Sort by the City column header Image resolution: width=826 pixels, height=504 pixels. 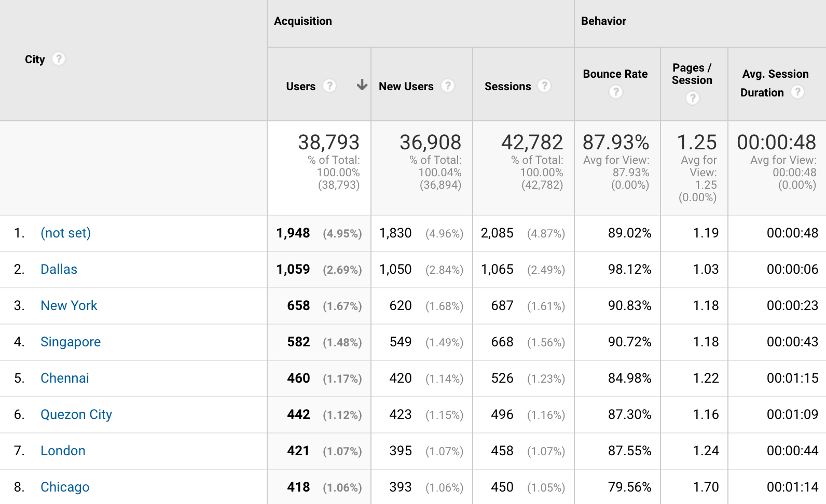[x=35, y=60]
